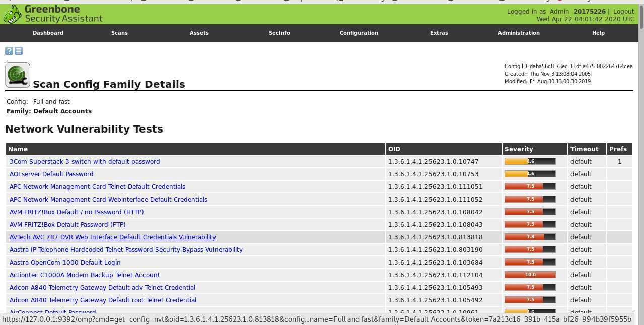The width and height of the screenshot is (644, 325).
Task: Open 3Com Superstack 3 switch NVT
Action: [85, 162]
